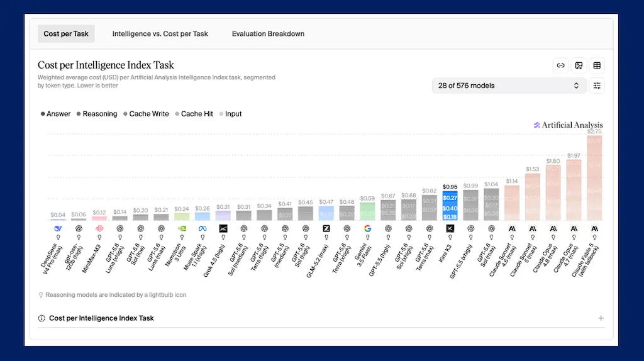Click the lightbulb icon under DeepSeek logo

58,237
